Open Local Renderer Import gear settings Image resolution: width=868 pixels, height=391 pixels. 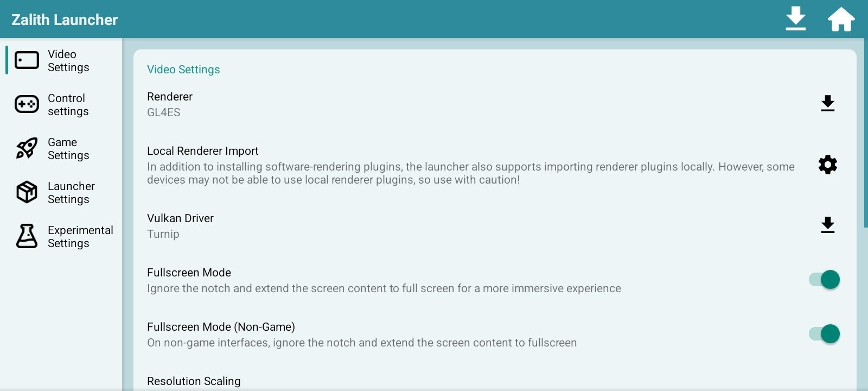pos(827,165)
